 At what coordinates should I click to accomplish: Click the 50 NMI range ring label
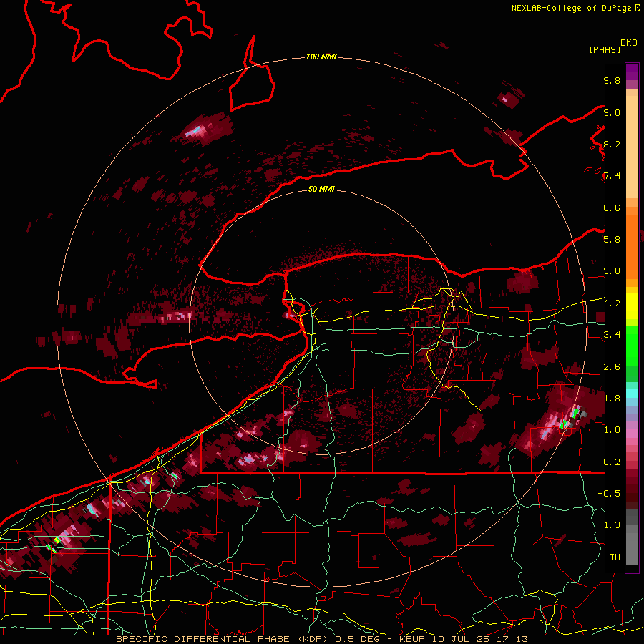coord(321,189)
